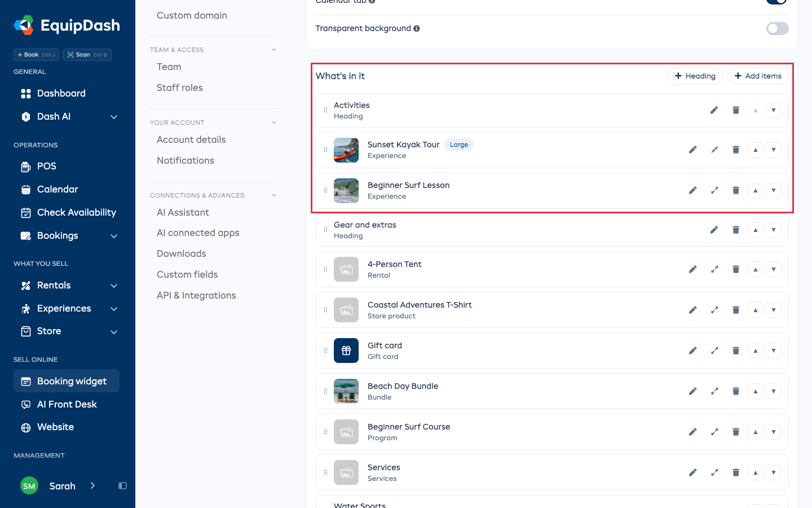Screen dimensions: 812x508
Task: Go to AI Front Desk
Action: coord(67,404)
